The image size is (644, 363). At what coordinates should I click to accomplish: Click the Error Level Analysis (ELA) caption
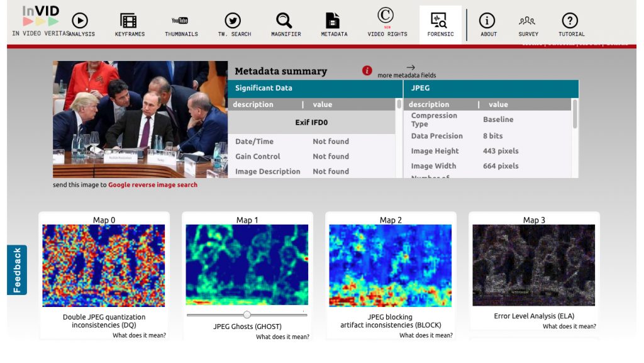pyautogui.click(x=534, y=316)
